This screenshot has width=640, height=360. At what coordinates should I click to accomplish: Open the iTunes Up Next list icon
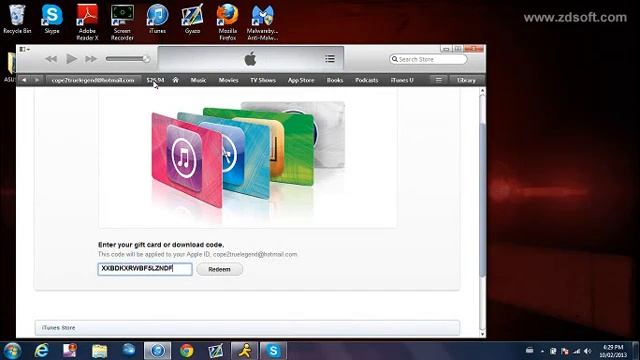(330, 59)
